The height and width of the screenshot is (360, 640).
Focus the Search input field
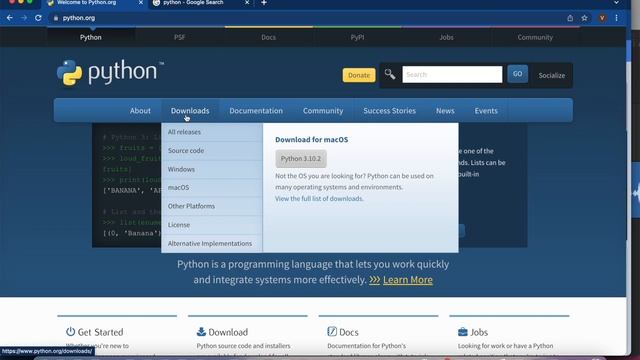coord(452,74)
